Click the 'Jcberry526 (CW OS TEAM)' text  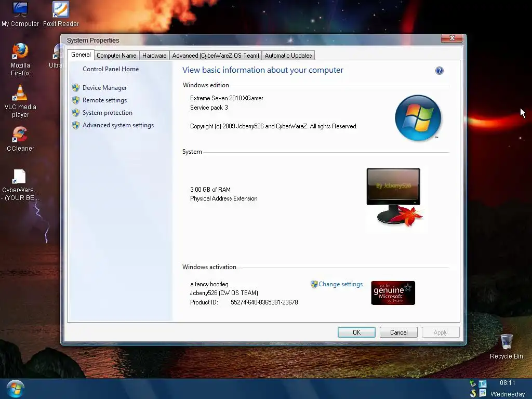coord(224,293)
